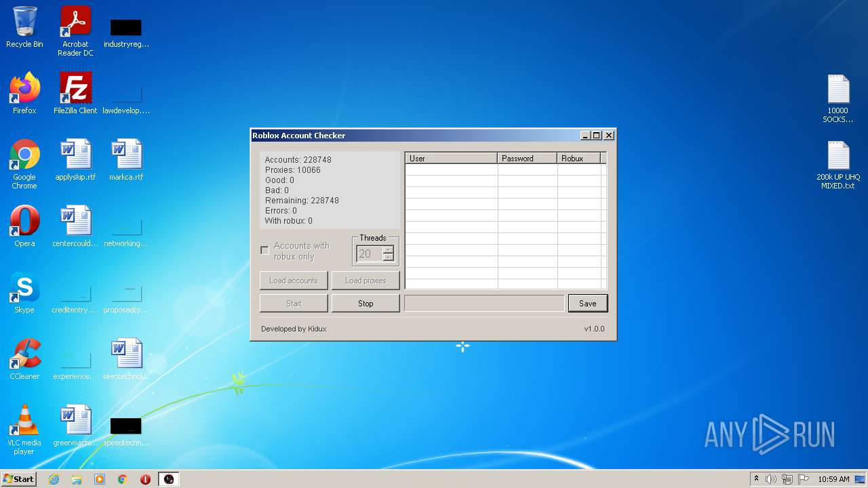This screenshot has height=488, width=868.
Task: Click the Remaining: 228748 text
Action: (302, 201)
